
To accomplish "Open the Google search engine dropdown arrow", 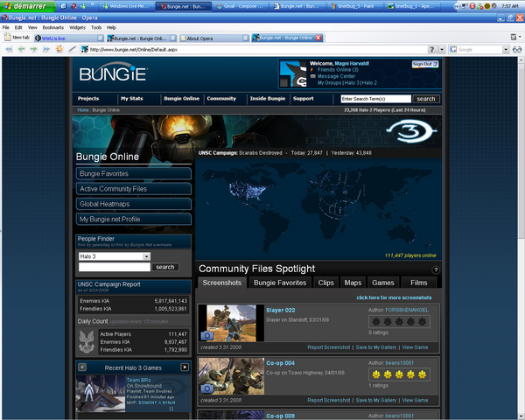I will [506, 50].
